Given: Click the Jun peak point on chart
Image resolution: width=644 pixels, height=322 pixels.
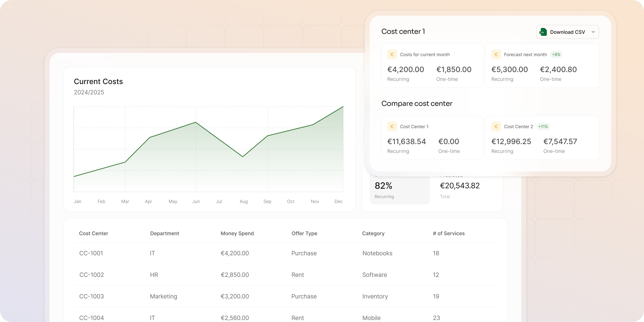Looking at the screenshot, I should (196, 122).
